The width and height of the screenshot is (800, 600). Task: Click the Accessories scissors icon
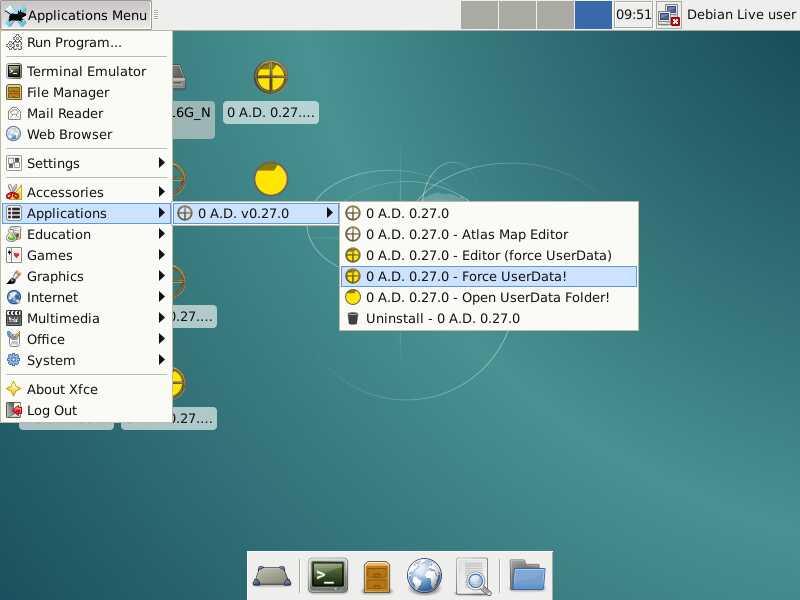click(14, 192)
